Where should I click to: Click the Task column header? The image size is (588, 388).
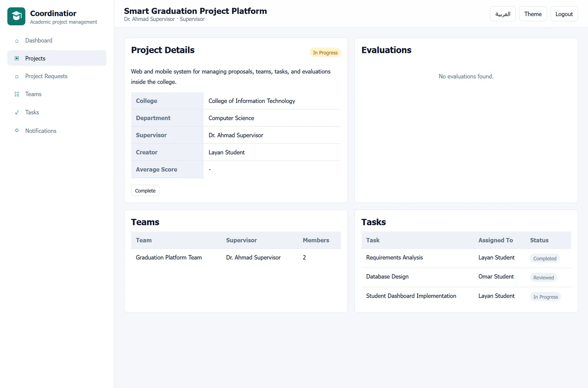[x=373, y=240]
